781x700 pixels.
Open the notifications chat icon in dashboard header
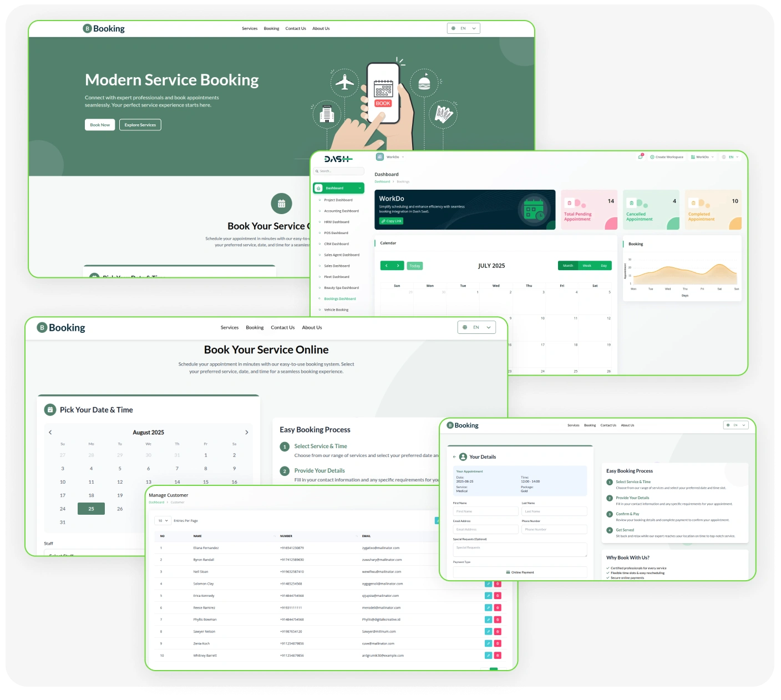[641, 157]
